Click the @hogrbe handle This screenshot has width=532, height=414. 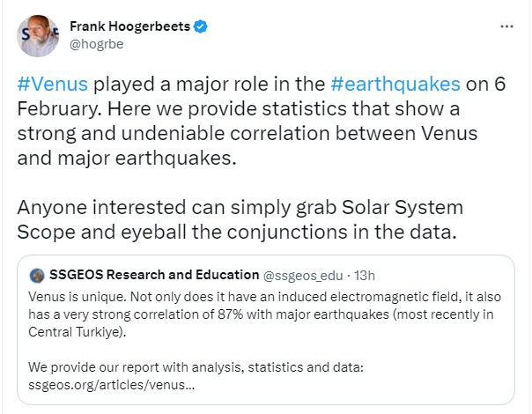tap(93, 44)
